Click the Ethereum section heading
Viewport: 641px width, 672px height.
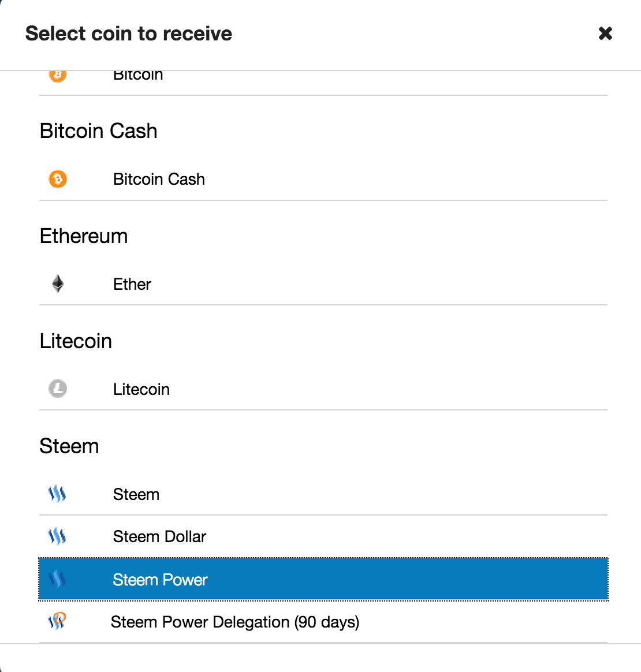tap(84, 236)
